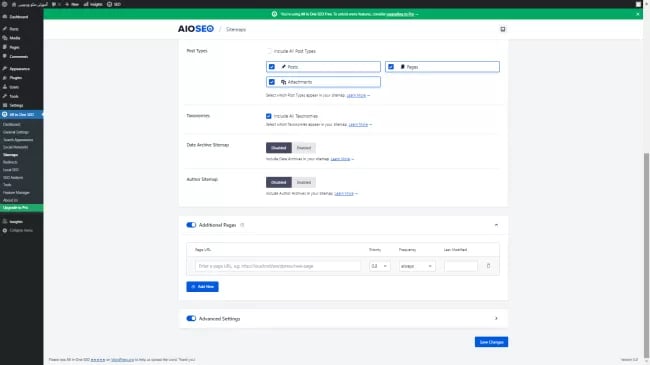The width and height of the screenshot is (650, 365).
Task: Set Date Archive Sitemap to Disabled
Action: pyautogui.click(x=279, y=148)
